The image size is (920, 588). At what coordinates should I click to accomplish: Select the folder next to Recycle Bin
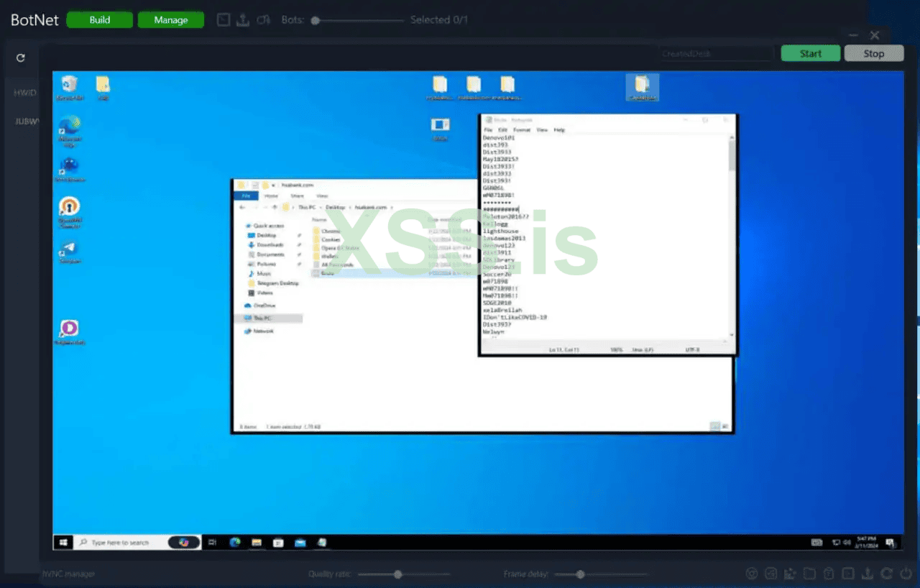[103, 88]
